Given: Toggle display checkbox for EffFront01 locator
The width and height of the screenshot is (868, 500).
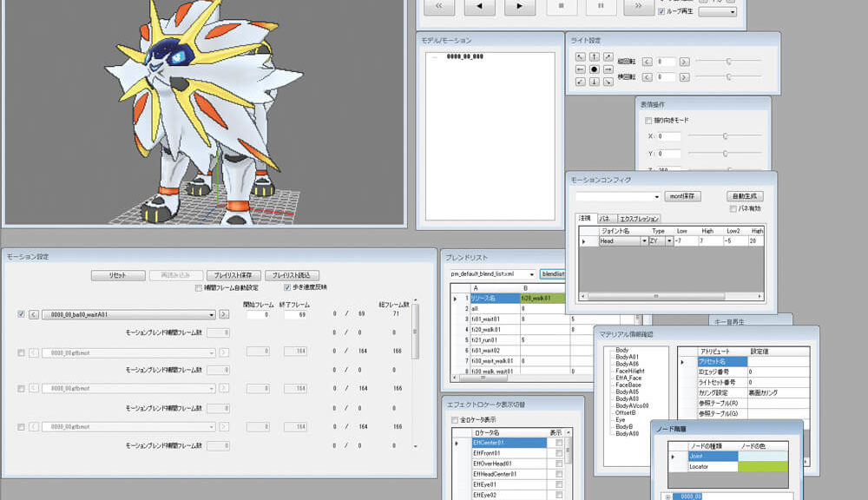Looking at the screenshot, I should (x=559, y=453).
